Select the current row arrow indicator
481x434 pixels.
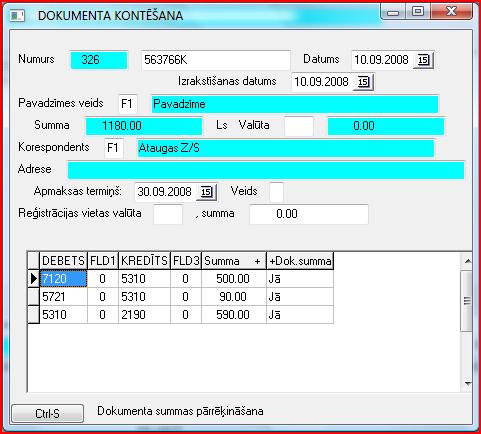coord(33,279)
